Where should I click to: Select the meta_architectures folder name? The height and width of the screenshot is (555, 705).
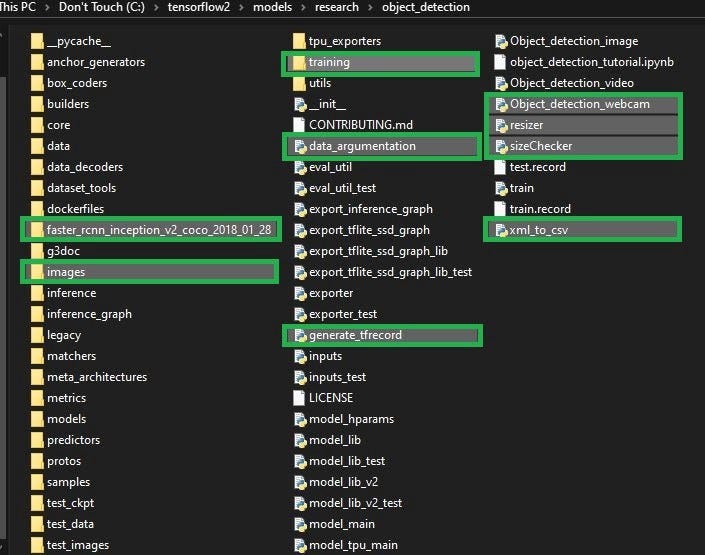pyautogui.click(x=97, y=377)
